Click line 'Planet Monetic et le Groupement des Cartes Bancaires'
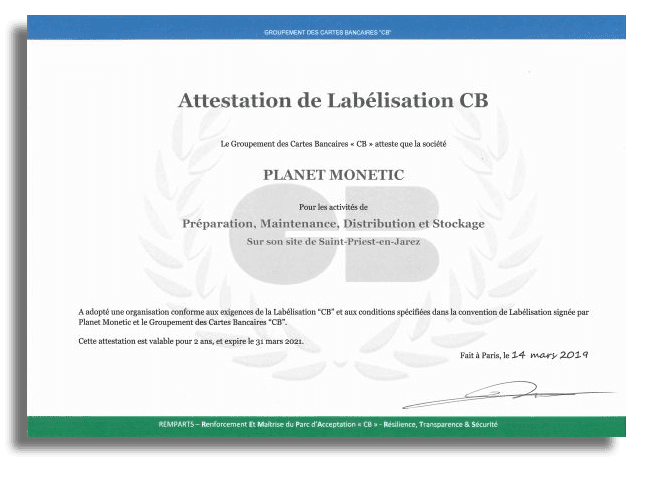 (x=182, y=322)
